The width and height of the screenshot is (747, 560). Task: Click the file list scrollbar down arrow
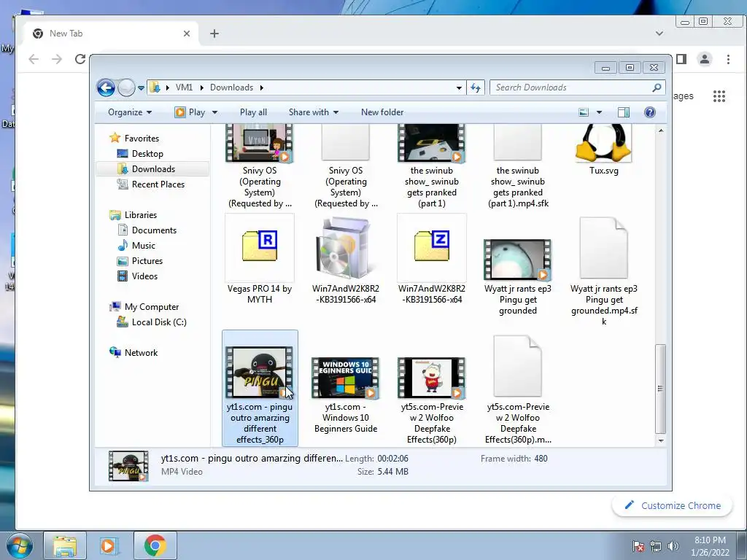pos(661,441)
